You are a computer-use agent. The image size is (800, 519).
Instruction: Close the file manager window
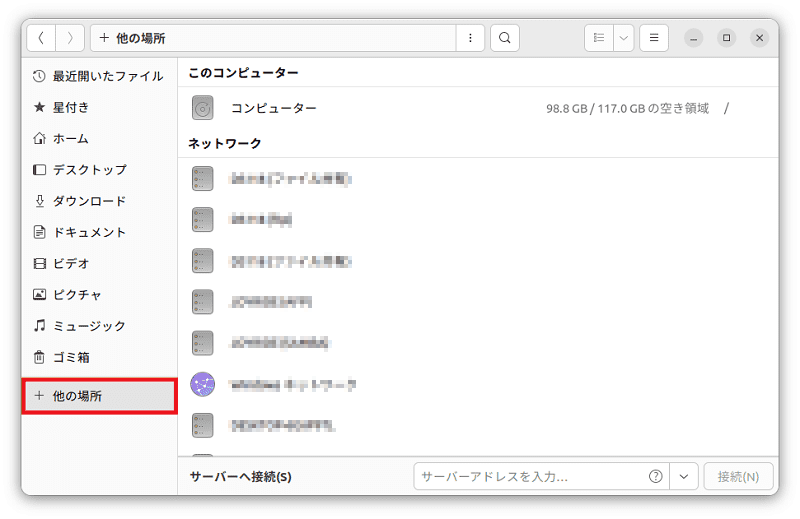pos(759,38)
